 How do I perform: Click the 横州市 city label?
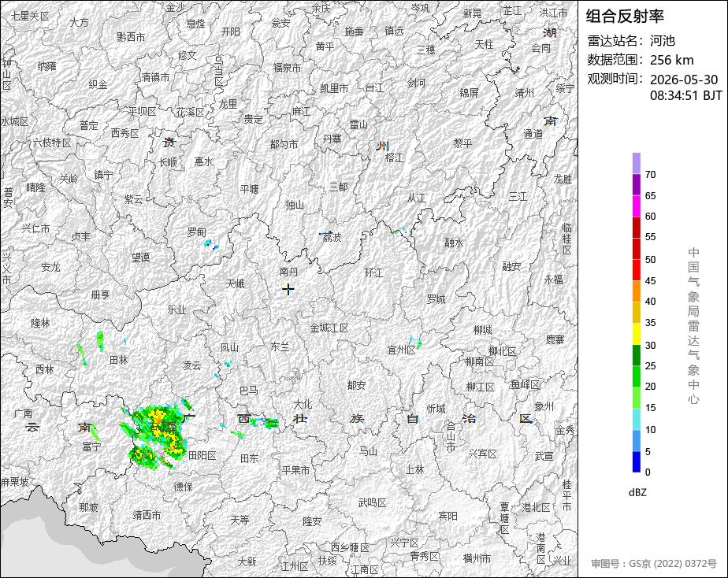click(x=477, y=558)
